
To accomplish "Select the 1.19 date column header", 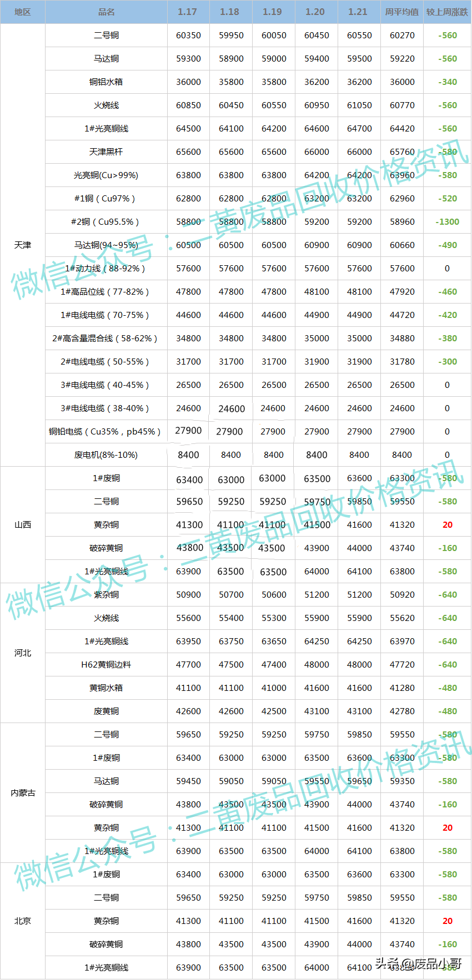I will click(273, 12).
